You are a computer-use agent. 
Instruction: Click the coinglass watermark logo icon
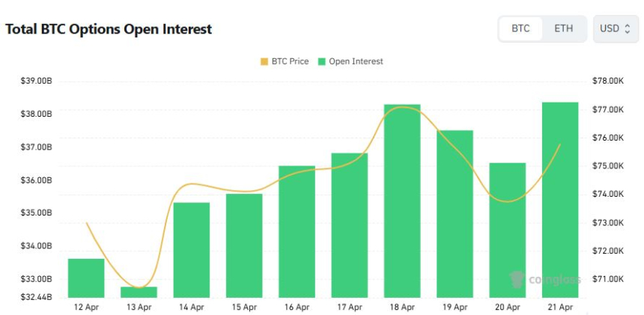[516, 280]
